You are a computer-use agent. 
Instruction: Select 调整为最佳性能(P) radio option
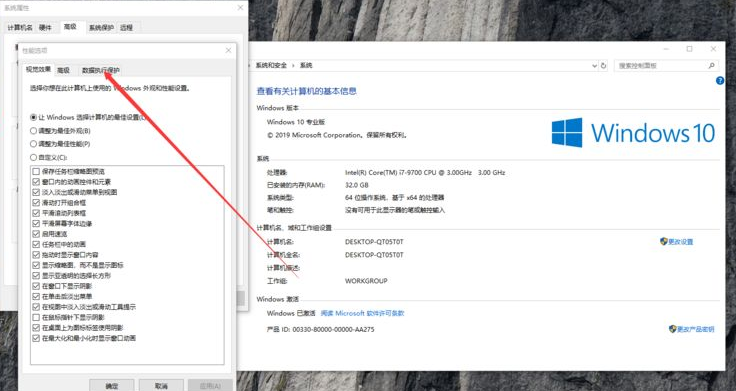point(60,144)
